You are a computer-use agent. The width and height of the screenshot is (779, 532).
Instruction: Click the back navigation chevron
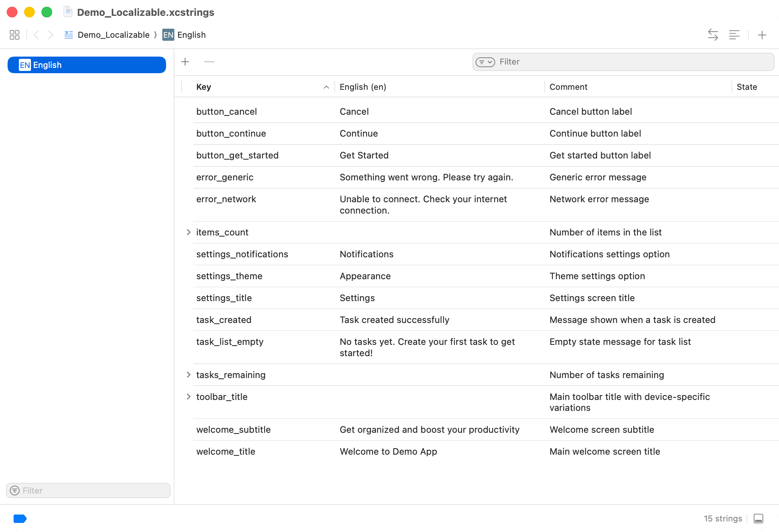point(36,35)
